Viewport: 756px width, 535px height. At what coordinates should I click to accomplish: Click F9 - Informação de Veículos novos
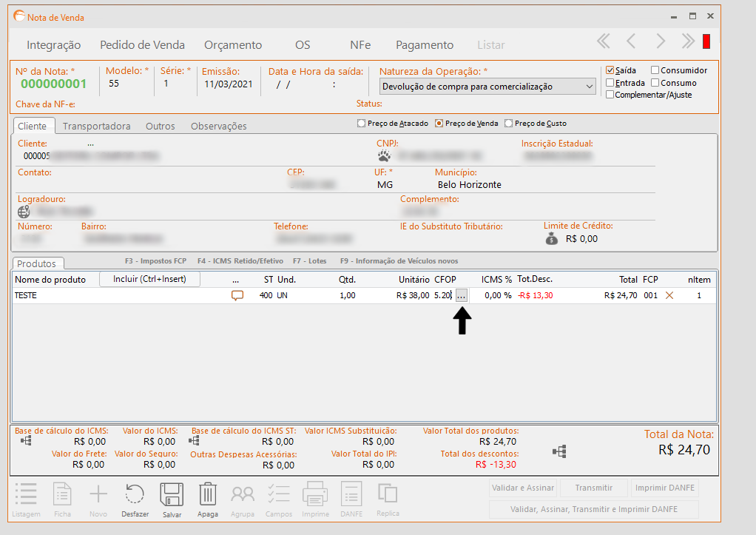point(399,261)
